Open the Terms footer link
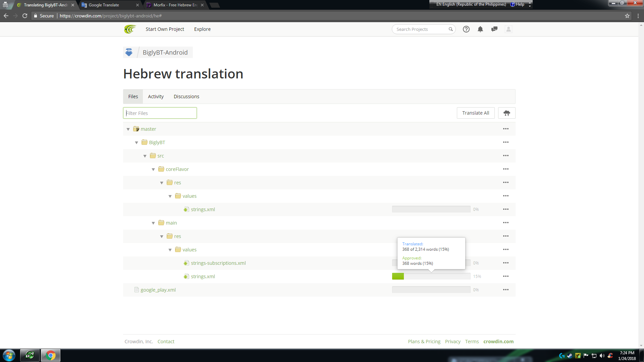Image resolution: width=644 pixels, height=362 pixels. point(472,341)
